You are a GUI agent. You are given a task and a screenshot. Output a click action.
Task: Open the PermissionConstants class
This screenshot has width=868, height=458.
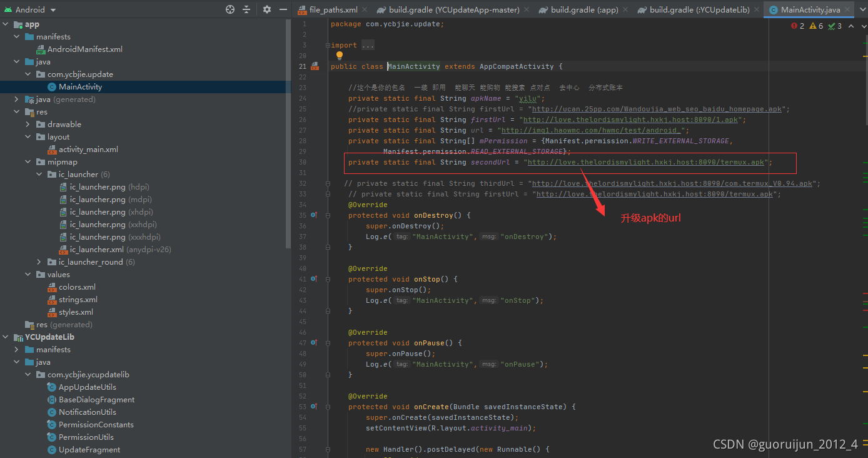96,425
